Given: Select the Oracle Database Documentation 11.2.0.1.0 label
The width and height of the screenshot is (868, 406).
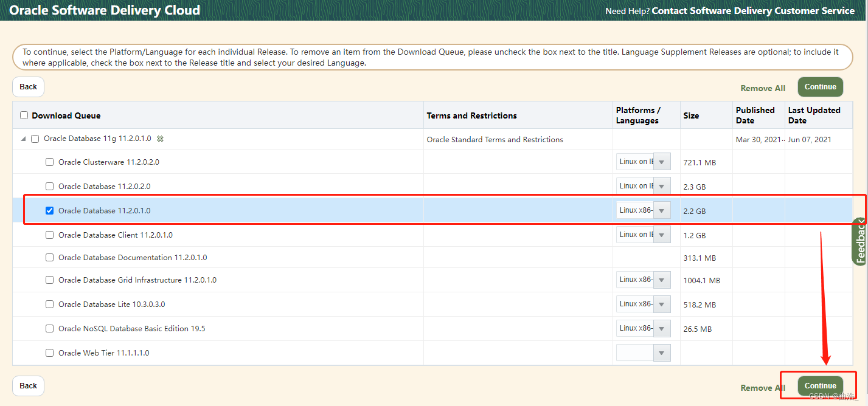Looking at the screenshot, I should [133, 258].
